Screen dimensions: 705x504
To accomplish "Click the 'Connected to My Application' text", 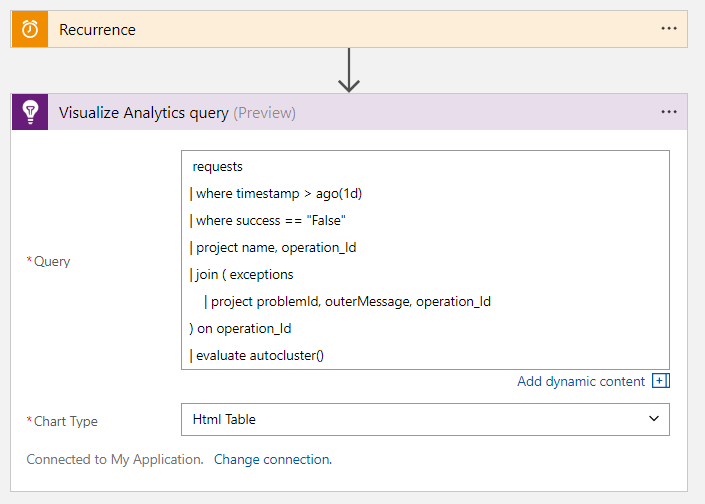I will coord(114,460).
